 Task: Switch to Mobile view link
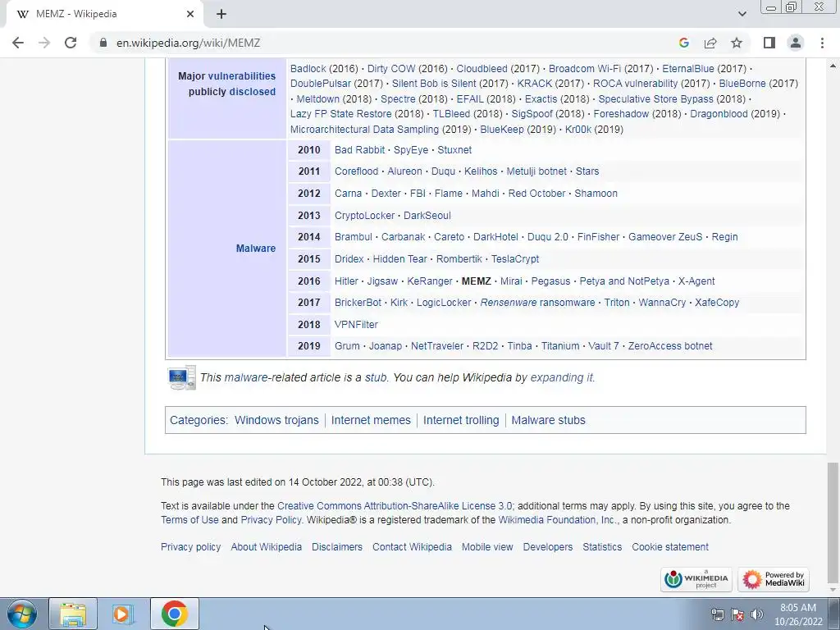487,547
